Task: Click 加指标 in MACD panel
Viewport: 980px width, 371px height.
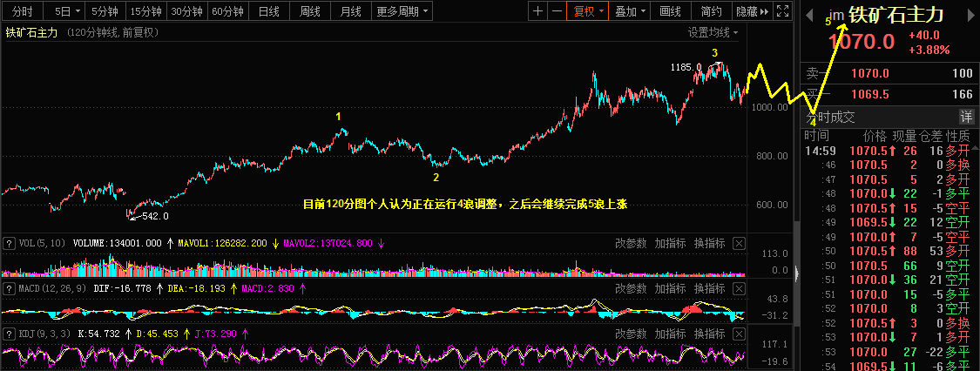Action: click(x=670, y=289)
